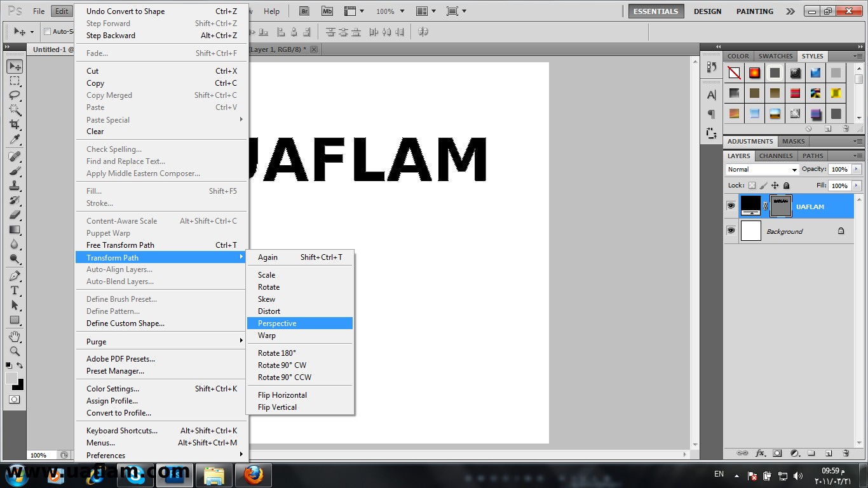Viewport: 868px width, 488px height.
Task: Click Flip Horizontal menu item
Action: coord(282,395)
